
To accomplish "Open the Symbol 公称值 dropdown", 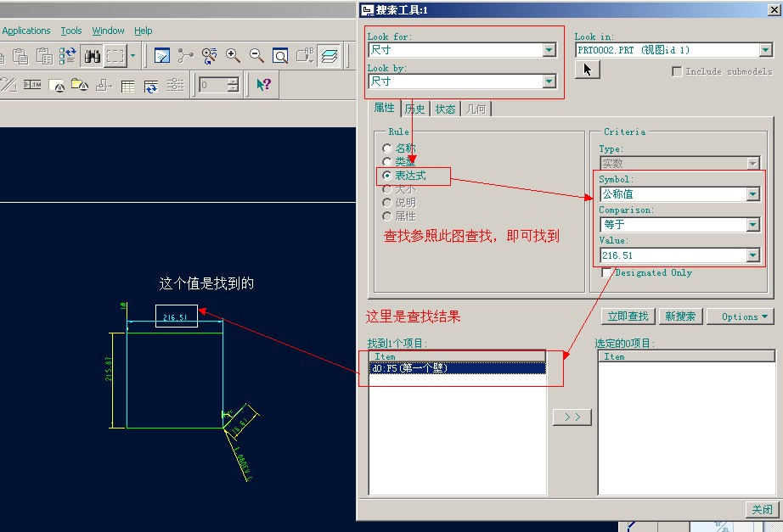I will coord(753,194).
